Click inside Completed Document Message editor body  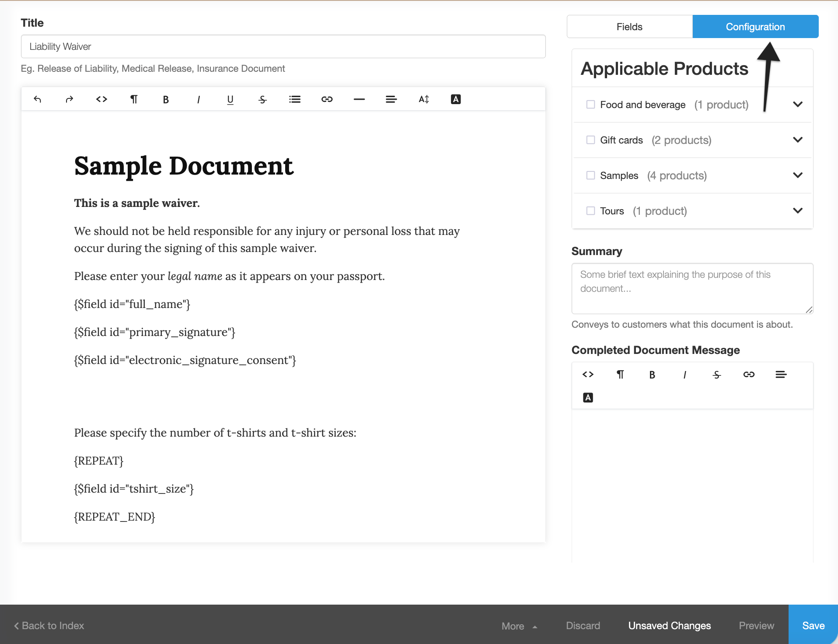click(x=692, y=486)
